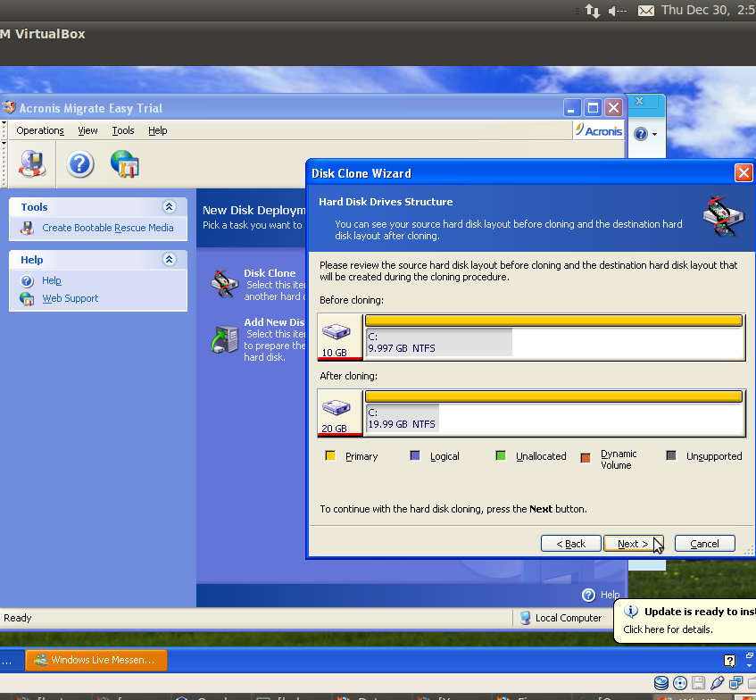Click the blue Logical legend swatch

click(x=415, y=456)
